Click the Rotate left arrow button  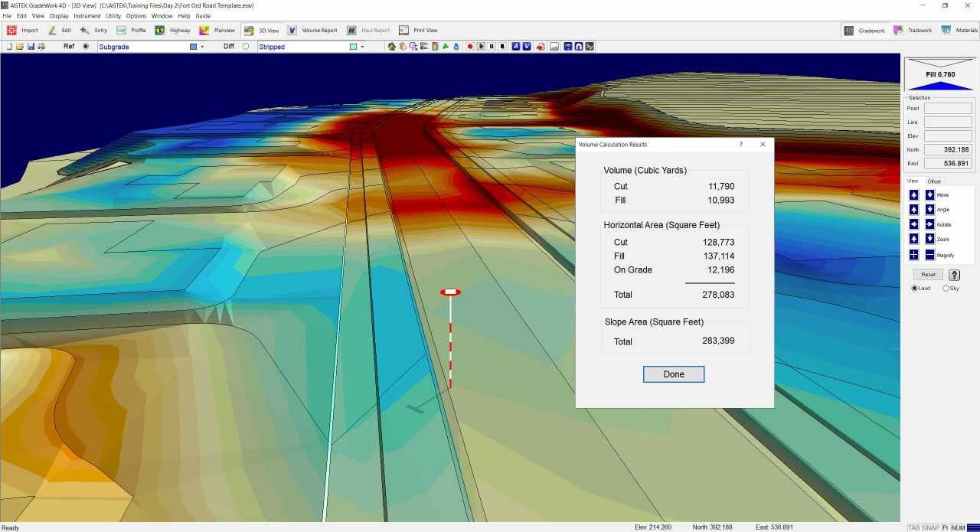click(x=913, y=224)
